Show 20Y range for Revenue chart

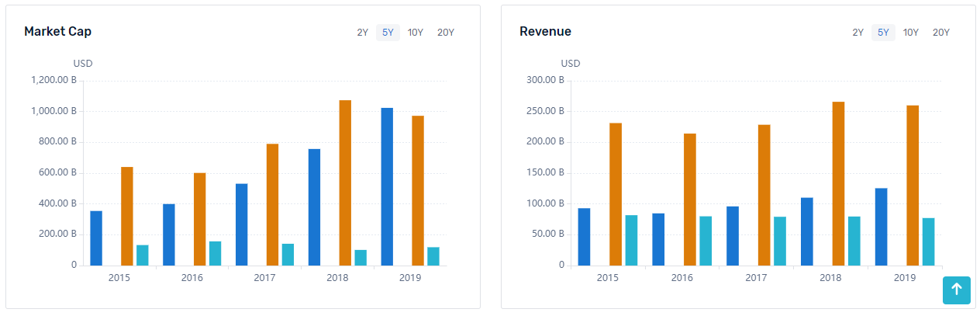click(x=941, y=33)
